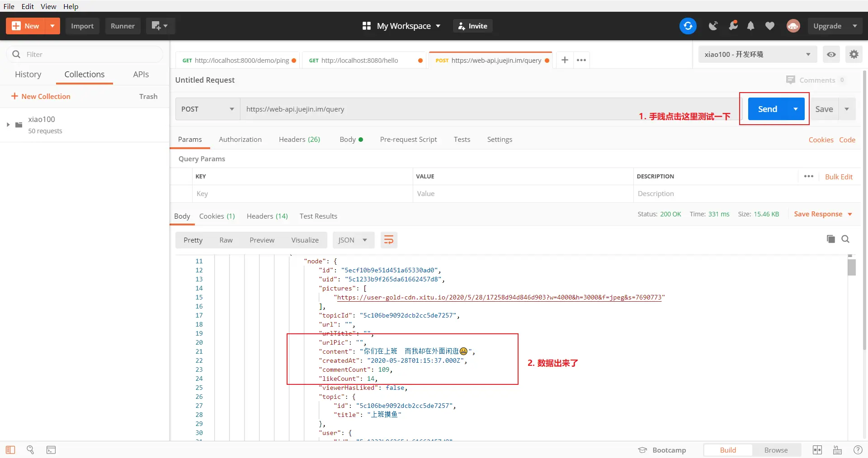Open the xiao100 environment selector
Viewport: 868px width, 458px height.
[x=757, y=54]
